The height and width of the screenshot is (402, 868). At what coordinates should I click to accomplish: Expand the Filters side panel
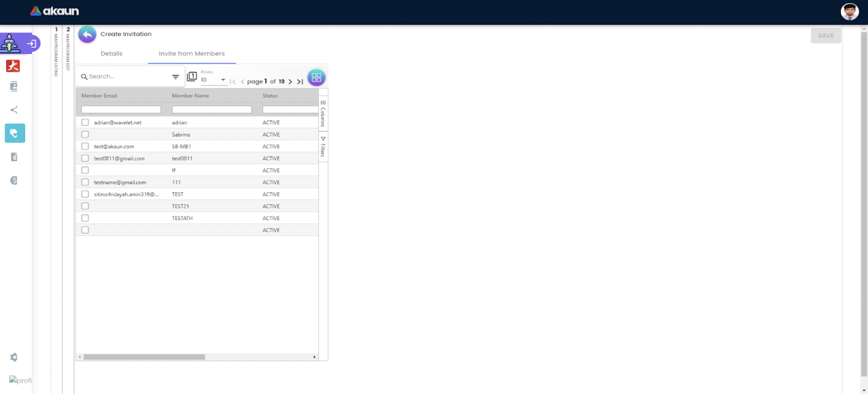(x=323, y=147)
